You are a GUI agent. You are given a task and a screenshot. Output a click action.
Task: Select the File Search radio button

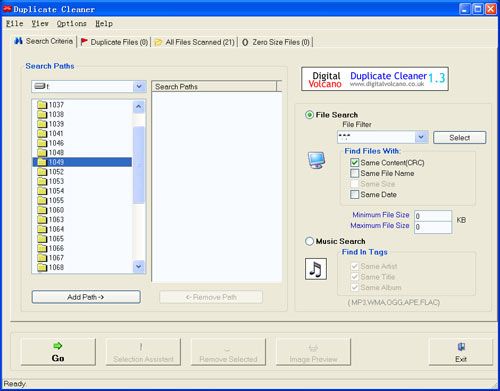[309, 115]
